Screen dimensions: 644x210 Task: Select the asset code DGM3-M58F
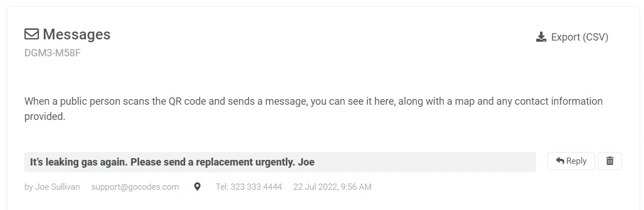click(52, 53)
